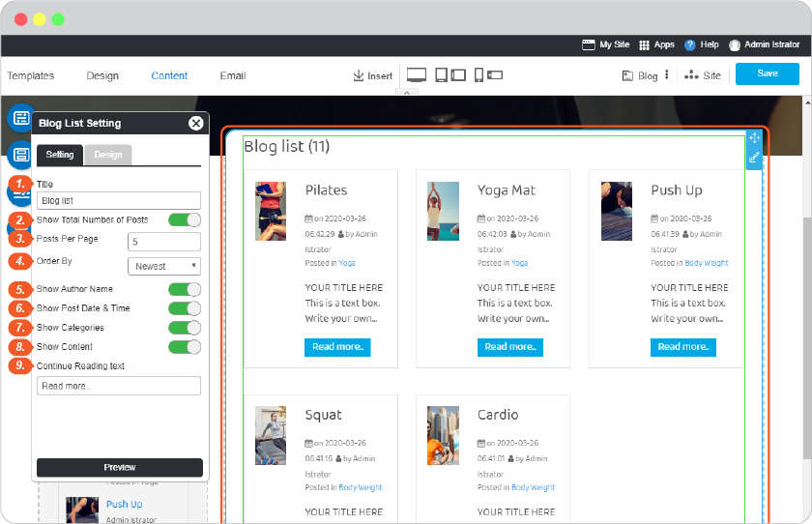Click top blue sidebar list icon
This screenshot has width=812, height=524.
pyautogui.click(x=20, y=118)
